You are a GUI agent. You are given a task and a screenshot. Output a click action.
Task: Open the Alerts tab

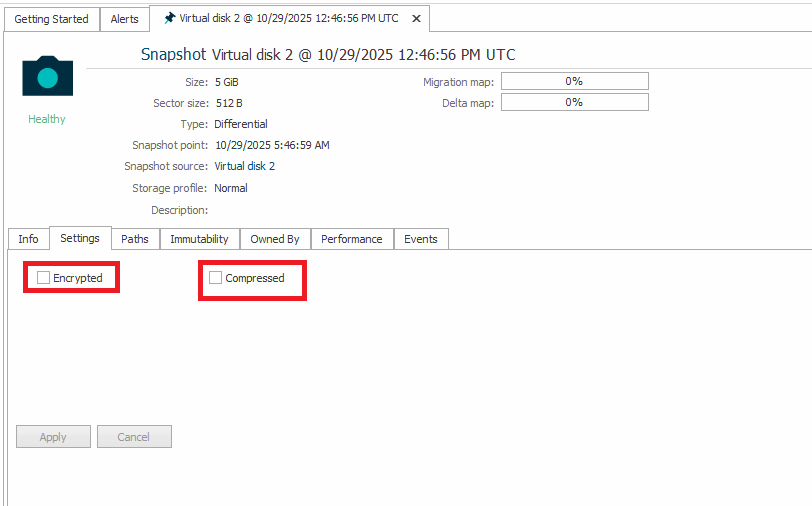125,19
